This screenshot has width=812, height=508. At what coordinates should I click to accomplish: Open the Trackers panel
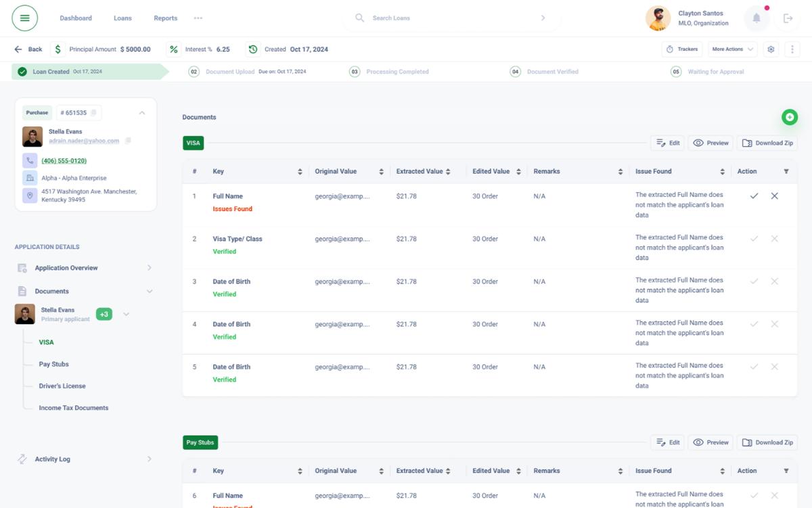click(683, 49)
